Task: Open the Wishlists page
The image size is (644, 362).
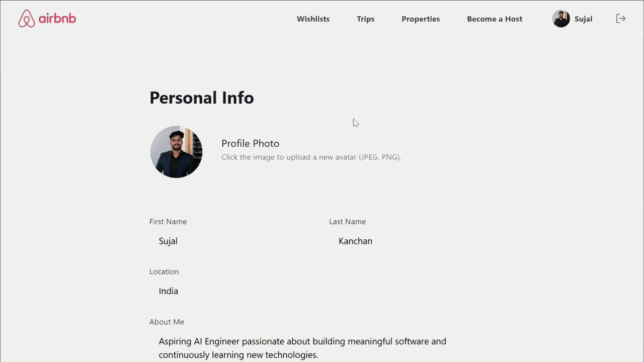Action: click(x=313, y=19)
